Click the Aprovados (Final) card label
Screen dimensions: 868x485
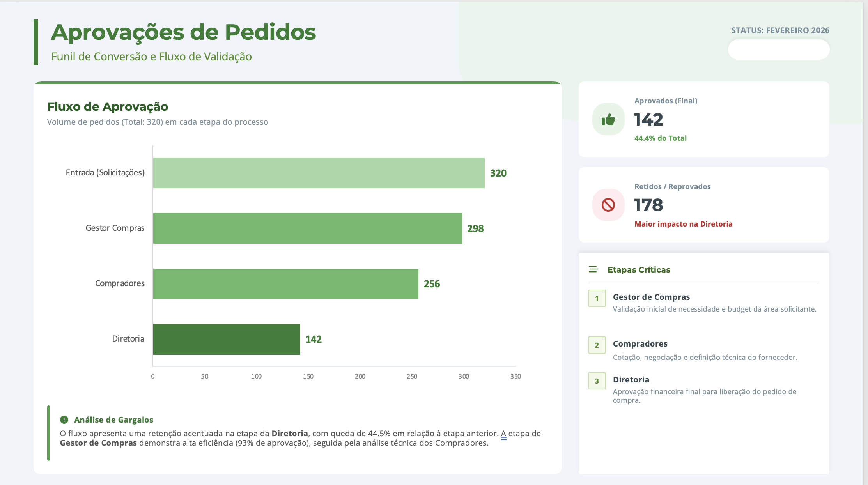(666, 101)
